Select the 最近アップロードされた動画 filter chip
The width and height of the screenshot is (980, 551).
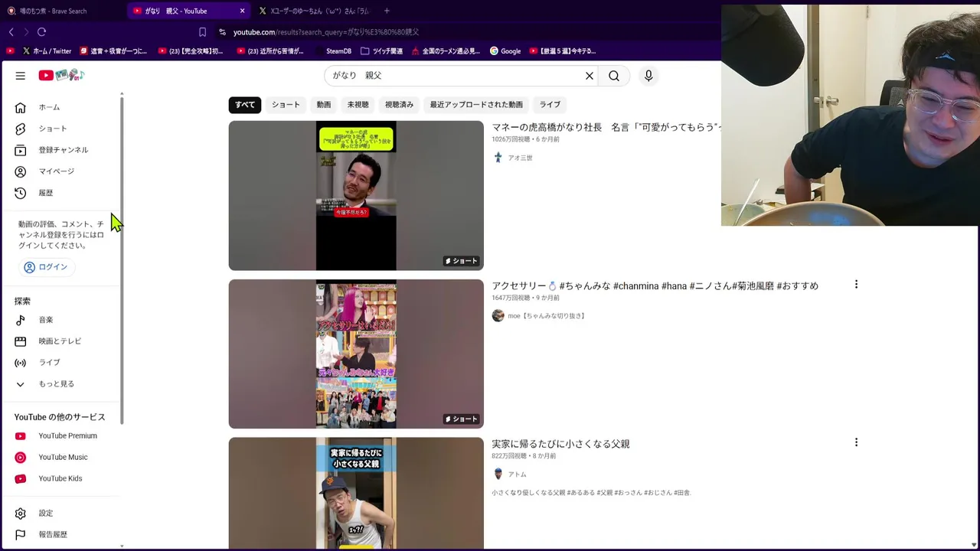476,105
